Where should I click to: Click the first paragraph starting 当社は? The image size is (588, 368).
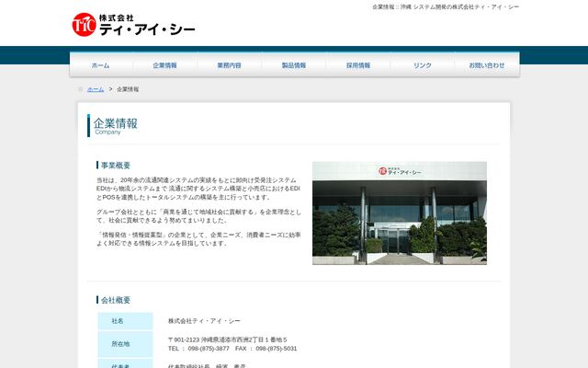tap(198, 189)
